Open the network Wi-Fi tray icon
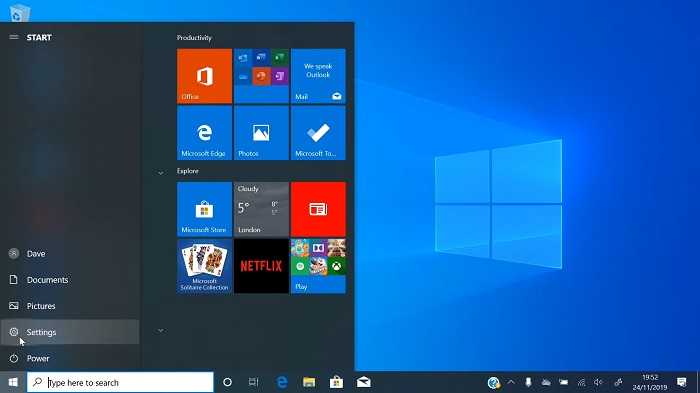The height and width of the screenshot is (393, 700). pos(581,383)
